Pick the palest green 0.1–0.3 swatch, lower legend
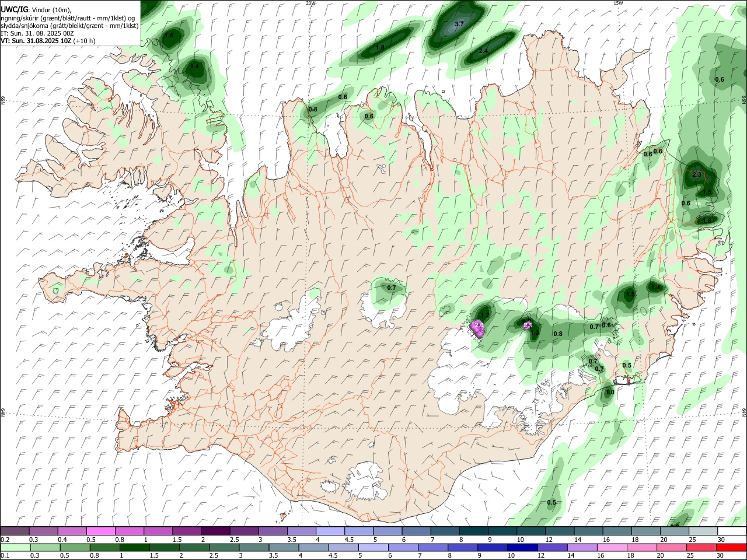This screenshot has width=747, height=560. (x=15, y=547)
